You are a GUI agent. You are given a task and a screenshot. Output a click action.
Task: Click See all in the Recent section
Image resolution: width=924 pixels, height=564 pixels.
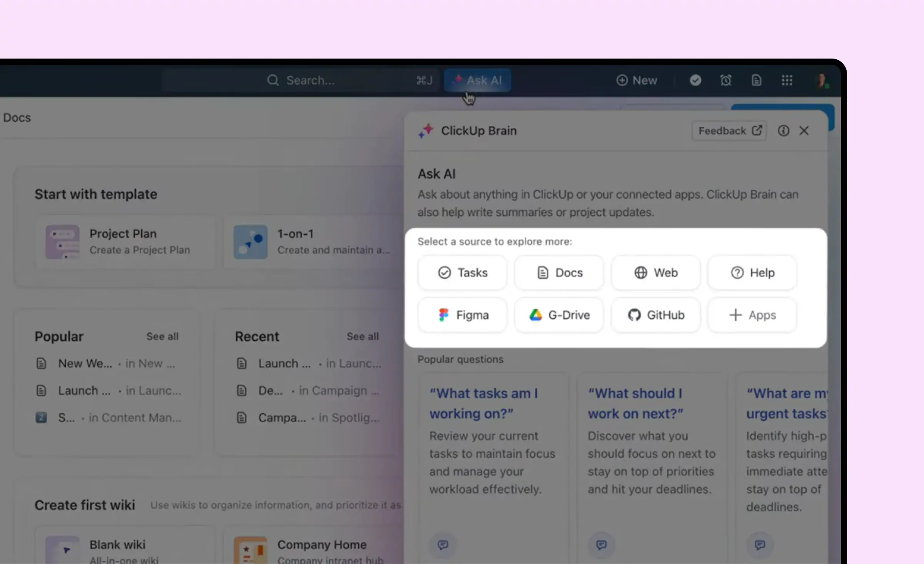coord(363,336)
